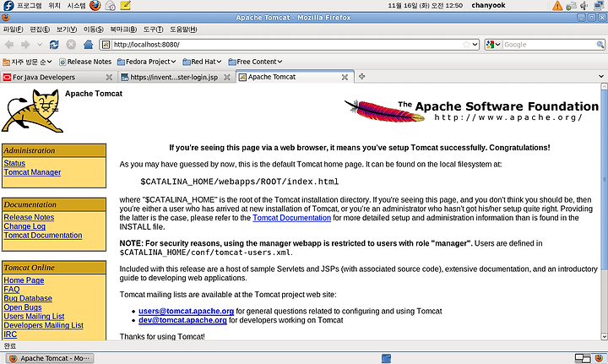Click the Tomcat cat logo

pyautogui.click(x=31, y=111)
